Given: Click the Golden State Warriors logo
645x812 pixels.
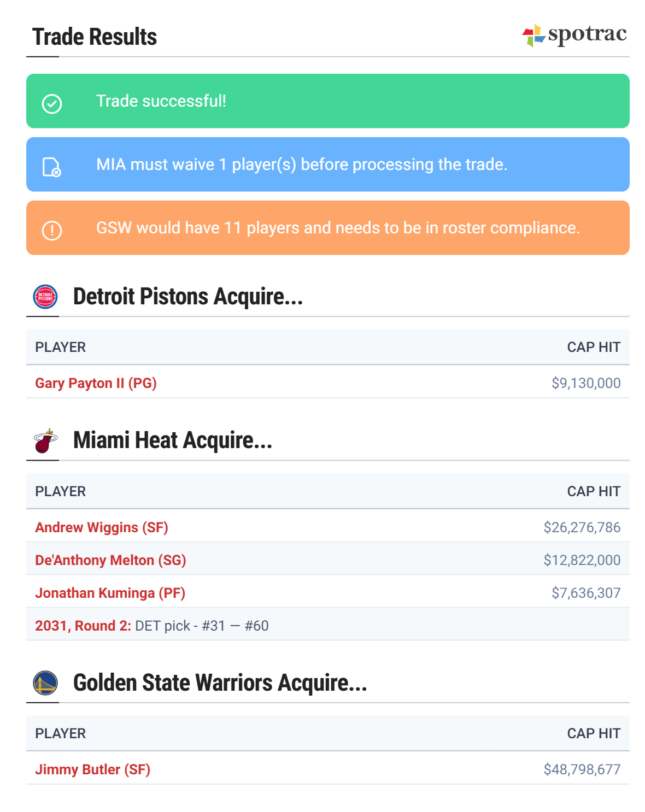Looking at the screenshot, I should click(45, 683).
